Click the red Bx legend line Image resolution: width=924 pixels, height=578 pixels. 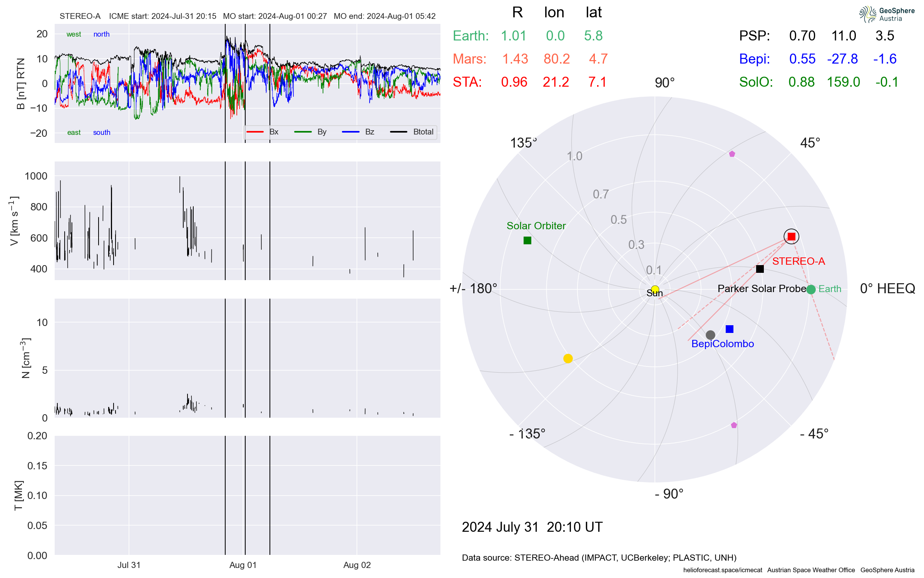255,132
